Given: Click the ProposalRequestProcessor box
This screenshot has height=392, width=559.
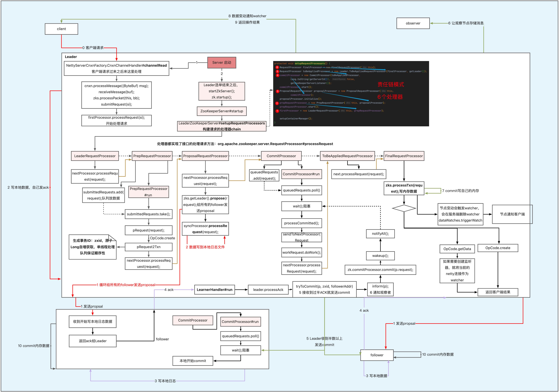Looking at the screenshot, I should click(x=205, y=156).
